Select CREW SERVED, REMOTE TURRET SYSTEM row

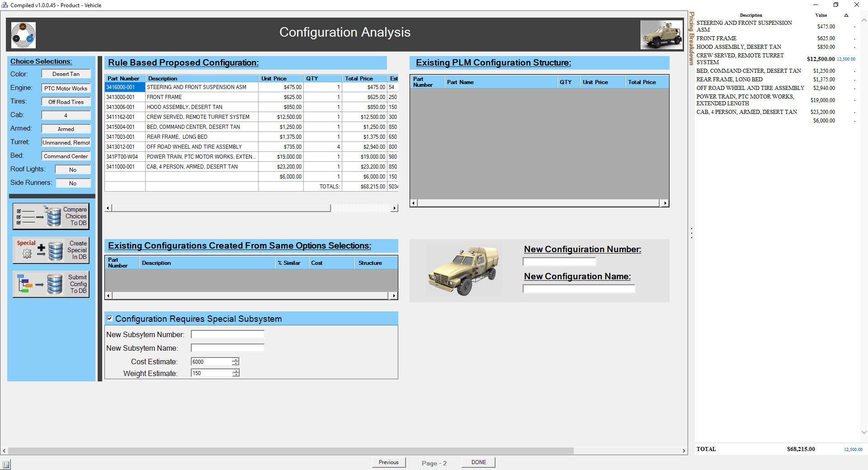(x=251, y=117)
